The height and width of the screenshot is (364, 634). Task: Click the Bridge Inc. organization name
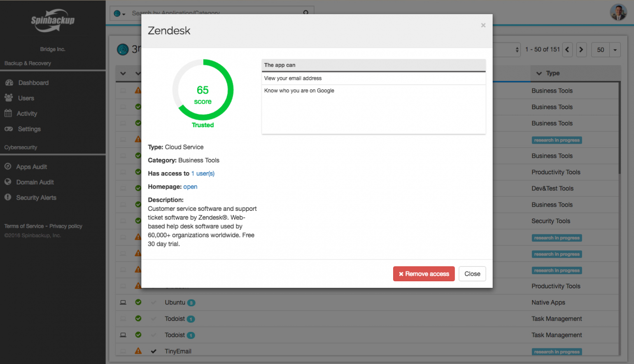coord(53,49)
